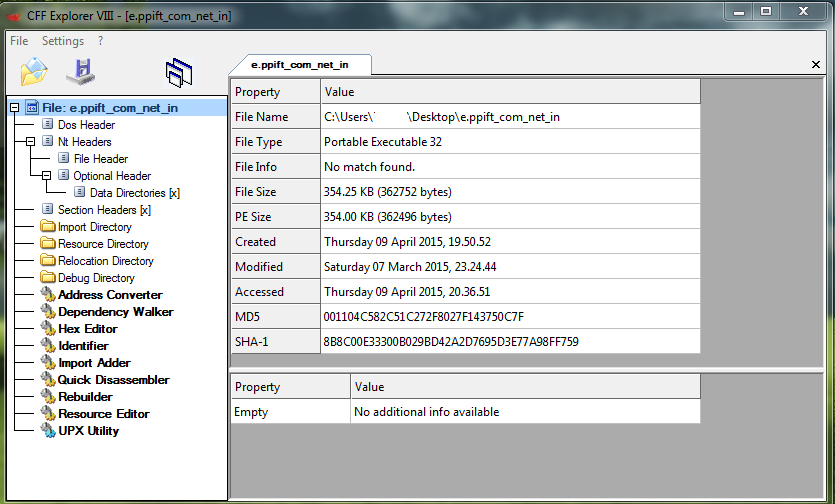The width and height of the screenshot is (835, 504).
Task: Click the Optional Header page icon
Action: [x=64, y=175]
